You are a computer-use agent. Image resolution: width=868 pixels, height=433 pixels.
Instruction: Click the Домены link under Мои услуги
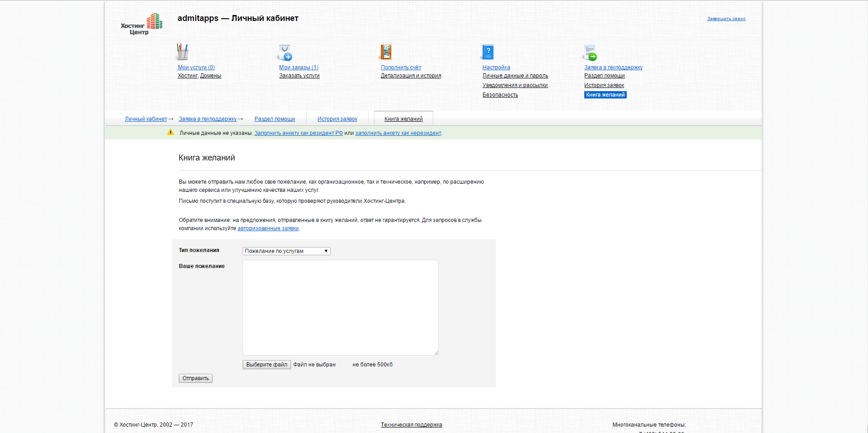(x=211, y=76)
